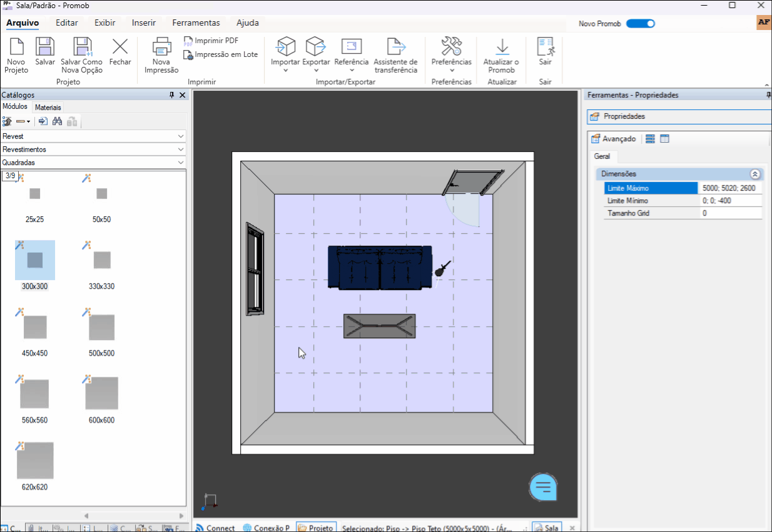Viewport: 772px width, 532px height.
Task: Select the 620x620 tile thumbnail
Action: 34,461
